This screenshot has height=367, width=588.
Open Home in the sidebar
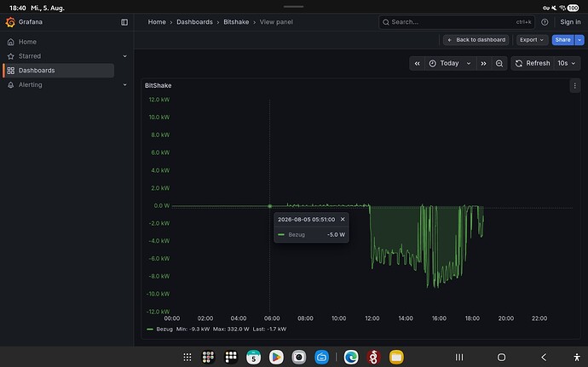[x=27, y=42]
